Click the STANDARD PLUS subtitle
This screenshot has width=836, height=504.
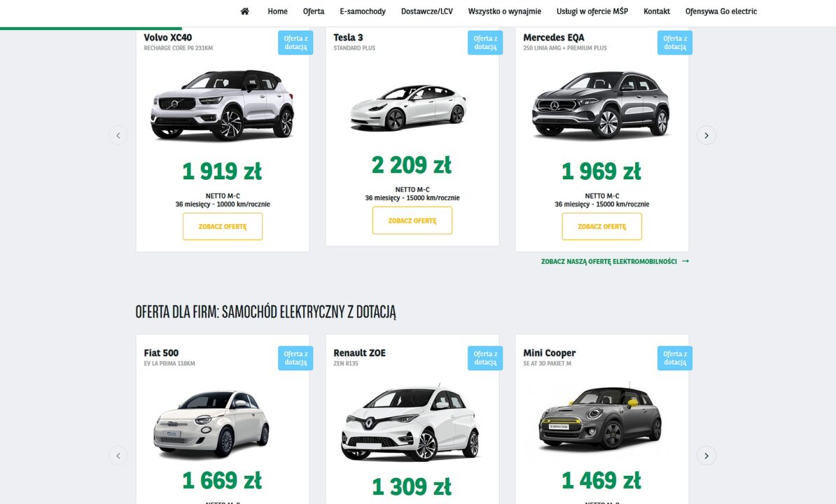pyautogui.click(x=354, y=48)
